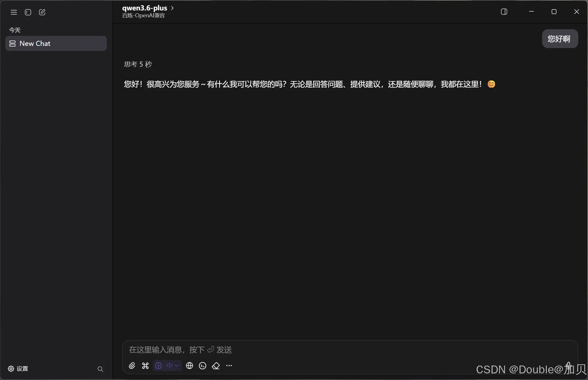Search chats with magnifier icon

click(x=100, y=369)
